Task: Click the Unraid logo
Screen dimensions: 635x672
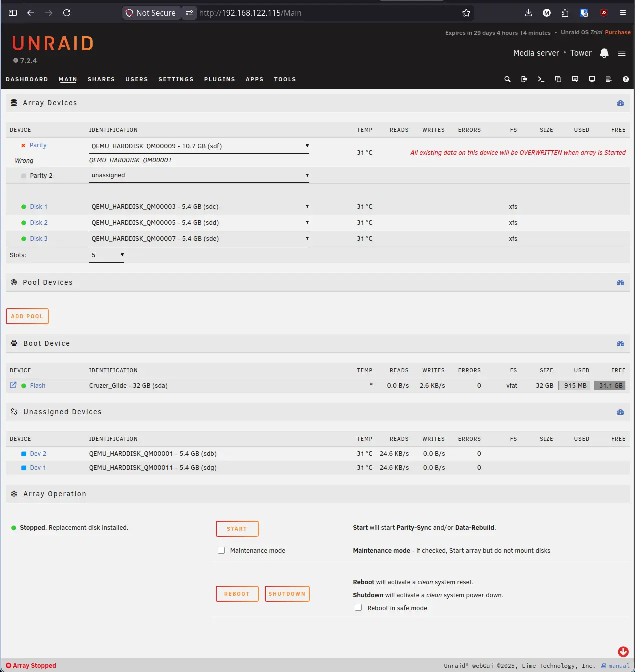Action: 53,44
